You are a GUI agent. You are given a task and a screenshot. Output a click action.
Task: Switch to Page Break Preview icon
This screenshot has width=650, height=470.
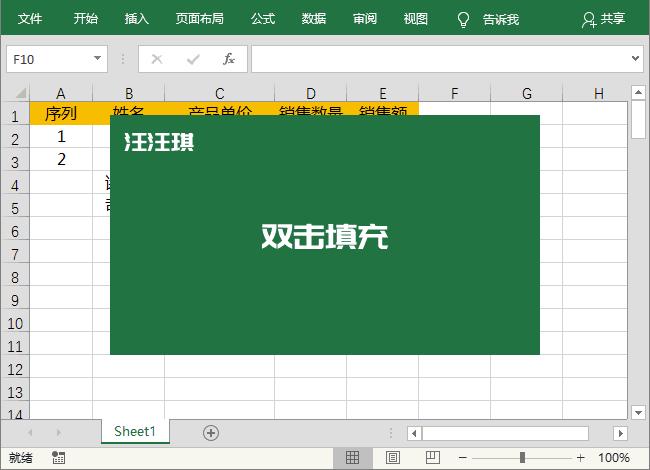432,458
